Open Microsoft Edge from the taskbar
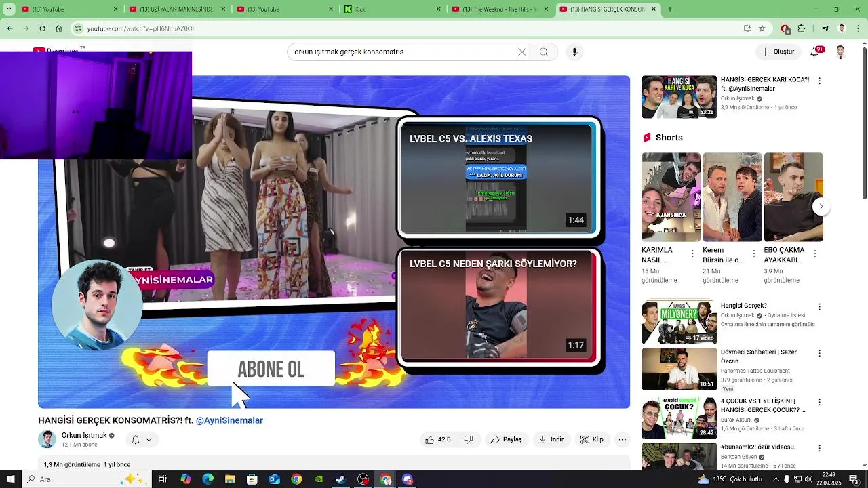 208,479
